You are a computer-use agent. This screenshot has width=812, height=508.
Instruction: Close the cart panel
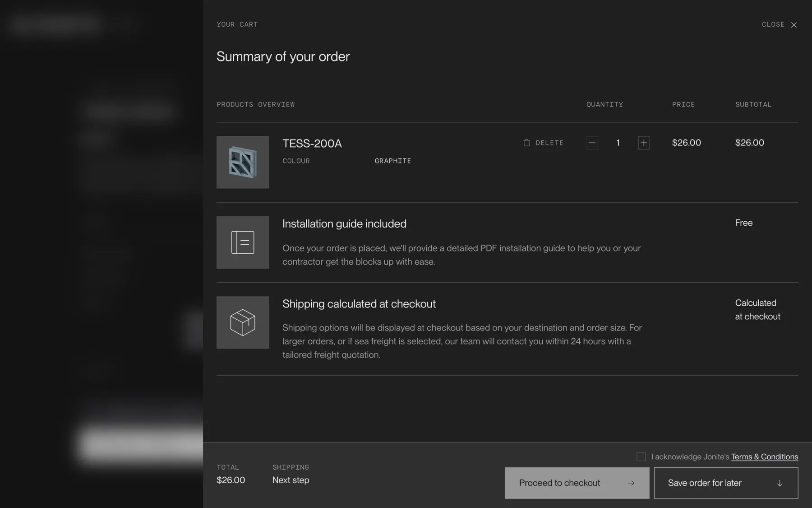click(x=779, y=24)
